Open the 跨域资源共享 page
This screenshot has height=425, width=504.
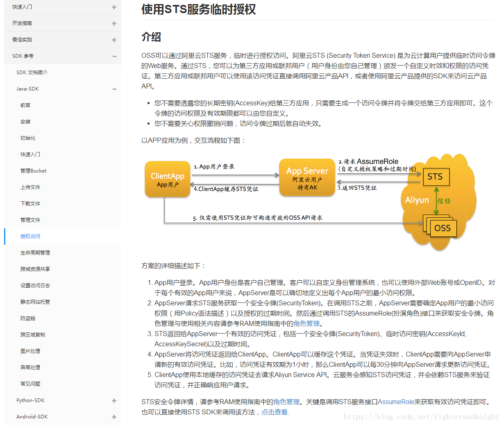35,269
